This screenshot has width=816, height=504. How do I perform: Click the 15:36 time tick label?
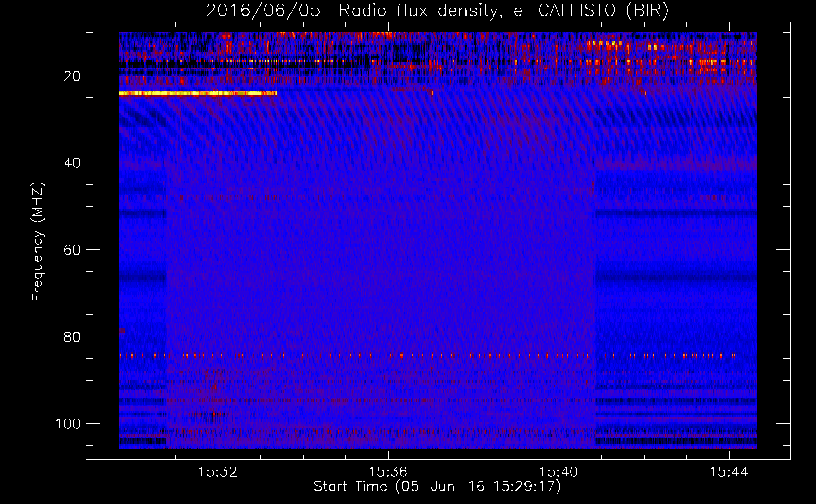click(x=388, y=472)
